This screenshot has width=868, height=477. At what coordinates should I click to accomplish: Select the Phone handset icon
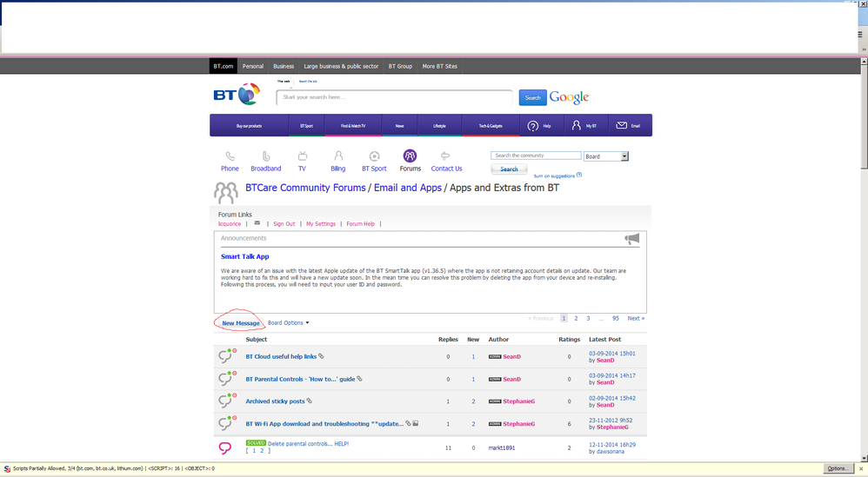tap(230, 156)
